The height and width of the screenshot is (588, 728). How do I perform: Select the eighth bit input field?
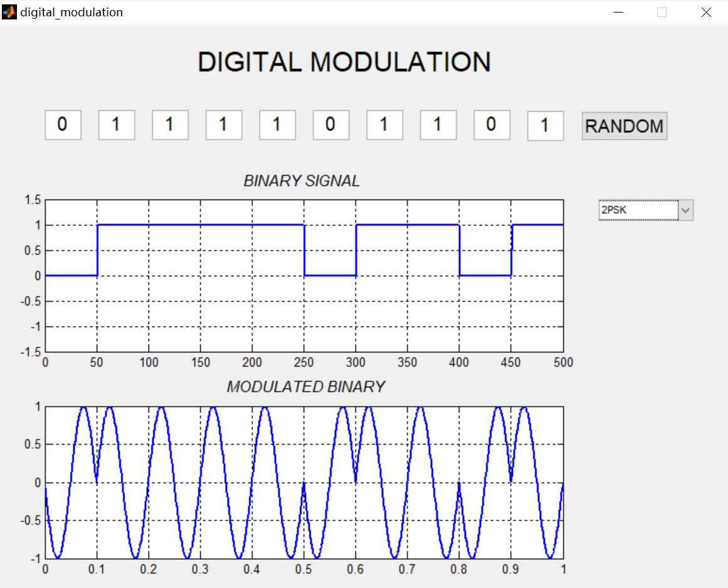point(438,125)
